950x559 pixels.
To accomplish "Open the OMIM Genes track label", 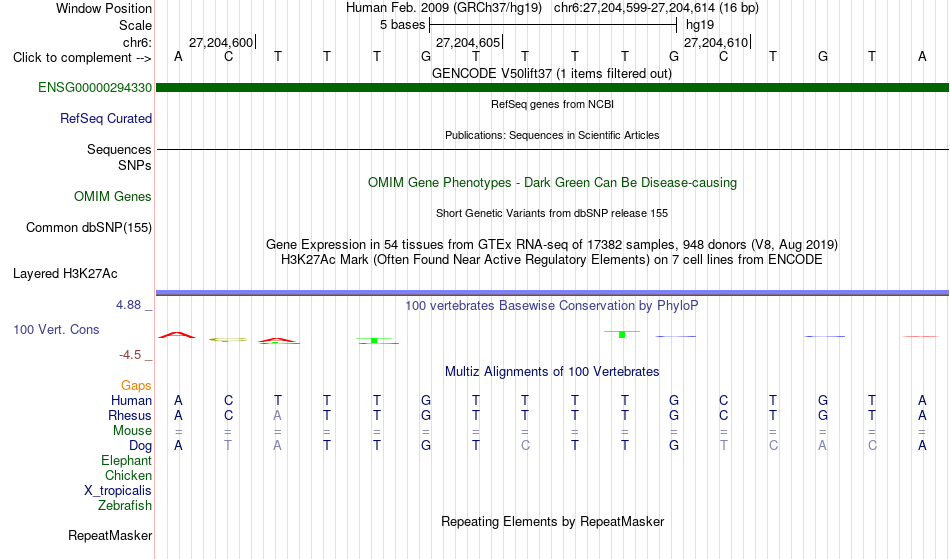I will [x=112, y=197].
